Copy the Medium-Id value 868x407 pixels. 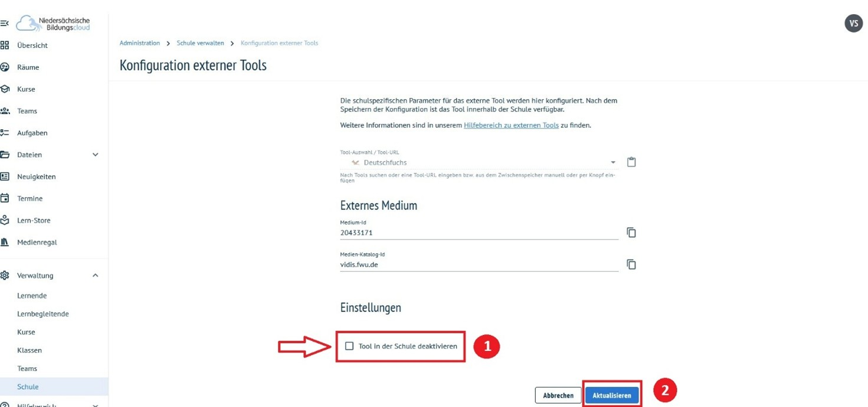click(631, 232)
